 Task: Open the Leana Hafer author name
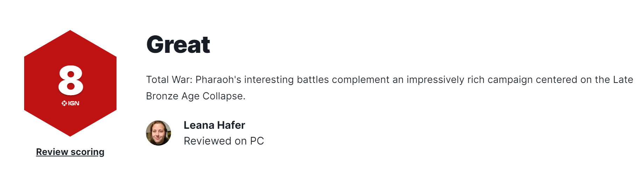(x=214, y=125)
